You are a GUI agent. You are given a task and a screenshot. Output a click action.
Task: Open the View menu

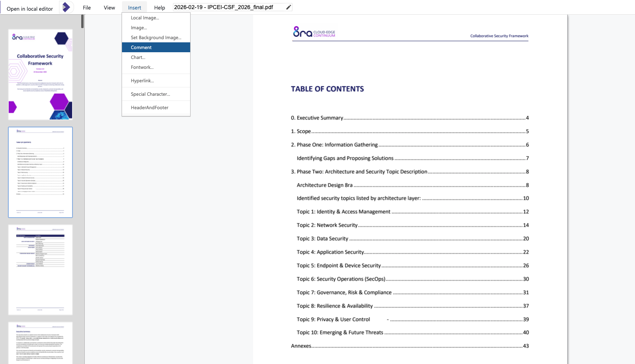[x=109, y=8]
